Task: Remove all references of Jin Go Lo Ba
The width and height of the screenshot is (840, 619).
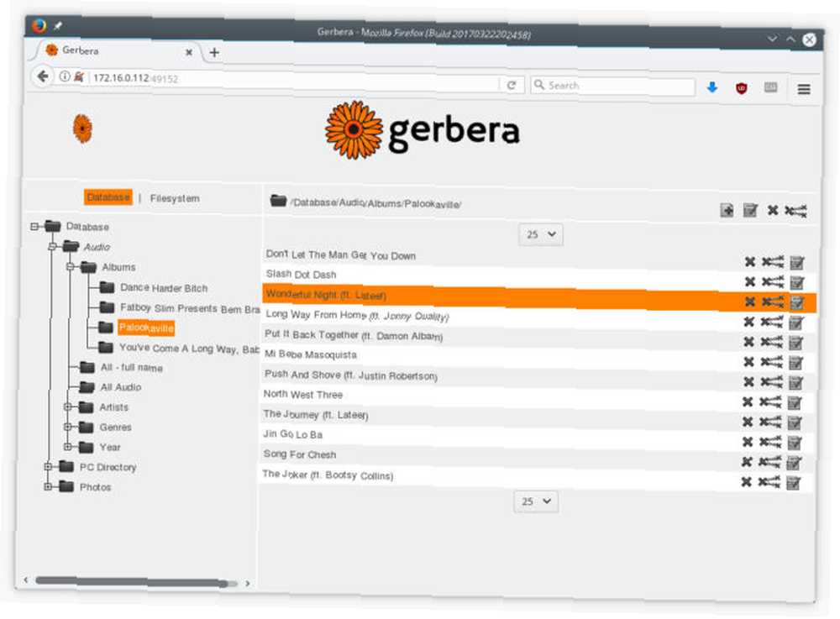Action: [x=769, y=442]
